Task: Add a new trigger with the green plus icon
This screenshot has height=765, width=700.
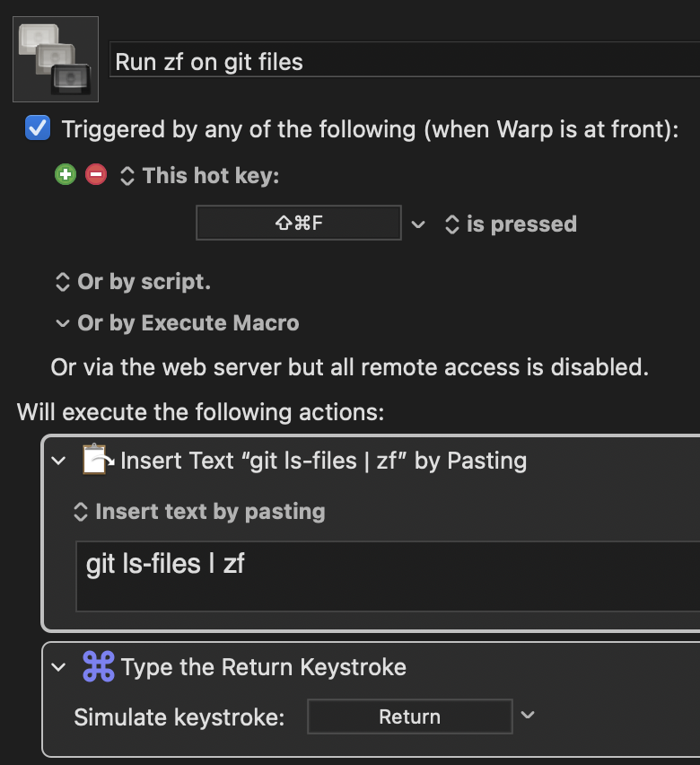Action: click(x=65, y=174)
